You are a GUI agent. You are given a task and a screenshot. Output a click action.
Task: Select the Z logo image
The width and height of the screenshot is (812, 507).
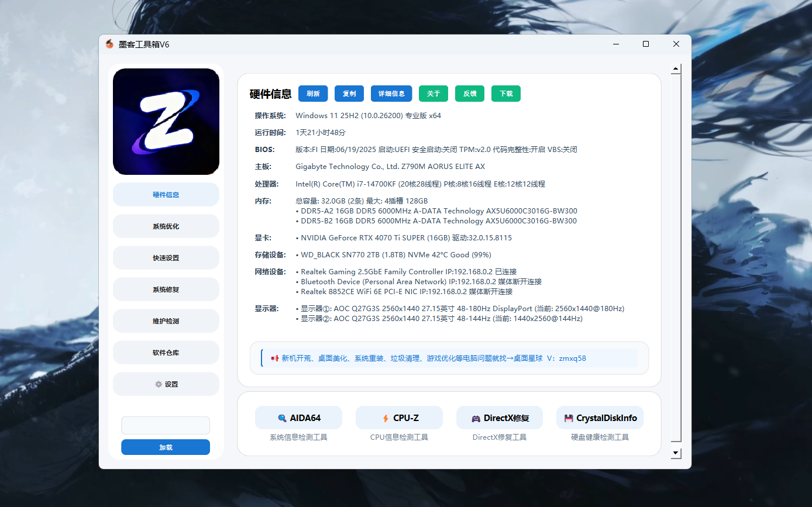(166, 122)
